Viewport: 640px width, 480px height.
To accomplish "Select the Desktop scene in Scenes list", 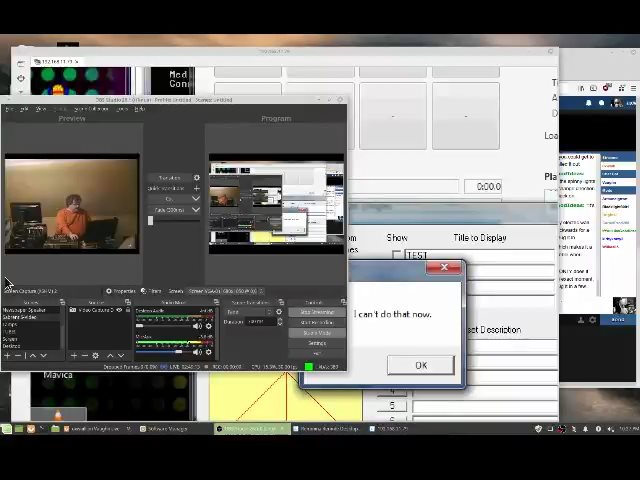I will [31, 346].
